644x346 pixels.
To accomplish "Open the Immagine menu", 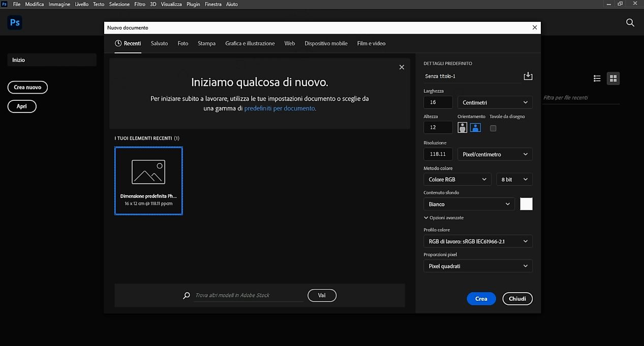I will point(59,4).
